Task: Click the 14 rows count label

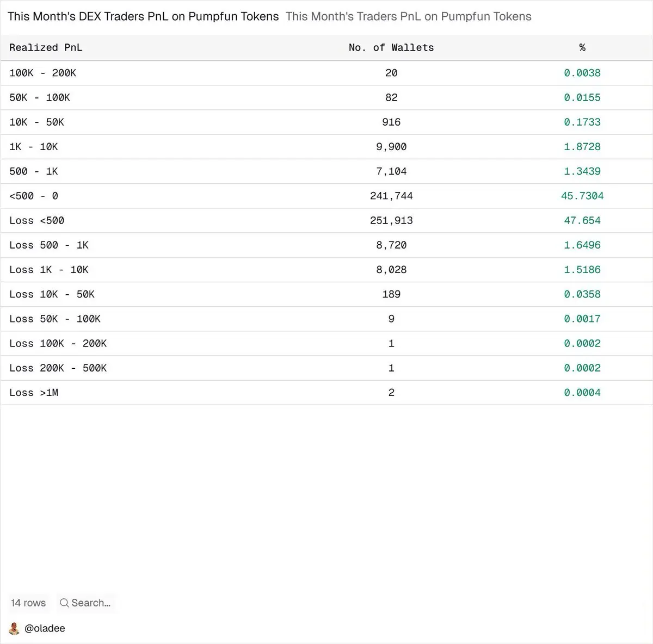Action: 28,603
